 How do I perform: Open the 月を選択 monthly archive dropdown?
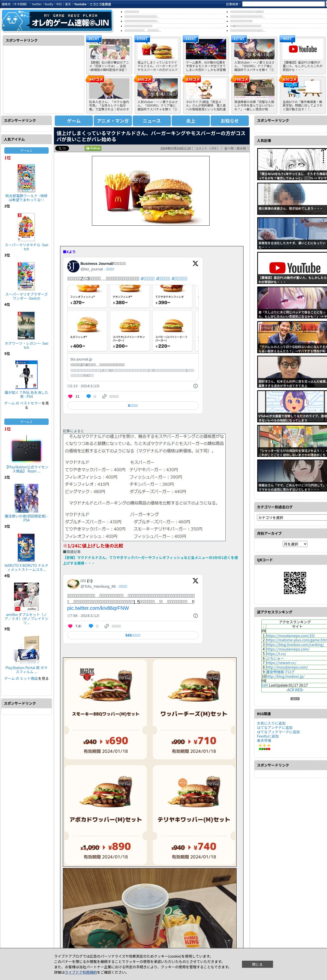[295, 544]
